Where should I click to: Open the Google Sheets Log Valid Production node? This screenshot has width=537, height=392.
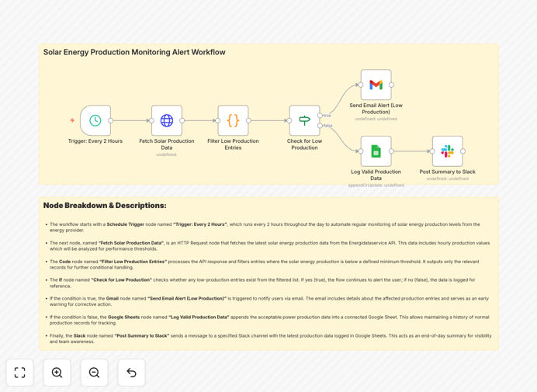click(x=376, y=151)
